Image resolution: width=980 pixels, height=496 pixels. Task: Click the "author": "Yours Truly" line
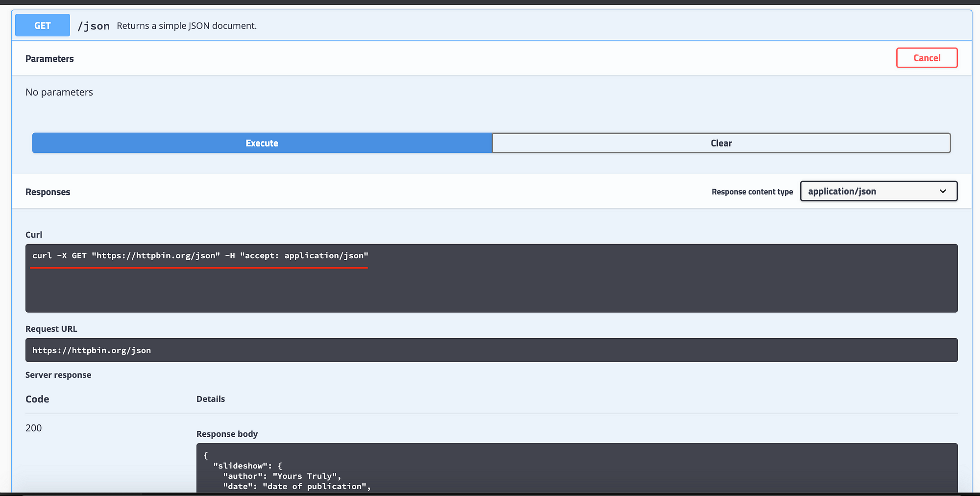282,476
